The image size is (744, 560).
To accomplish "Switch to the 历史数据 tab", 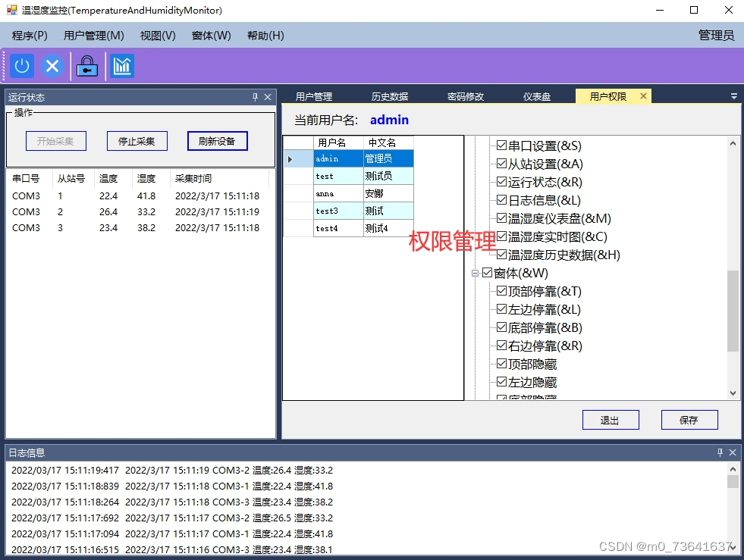I will point(390,97).
